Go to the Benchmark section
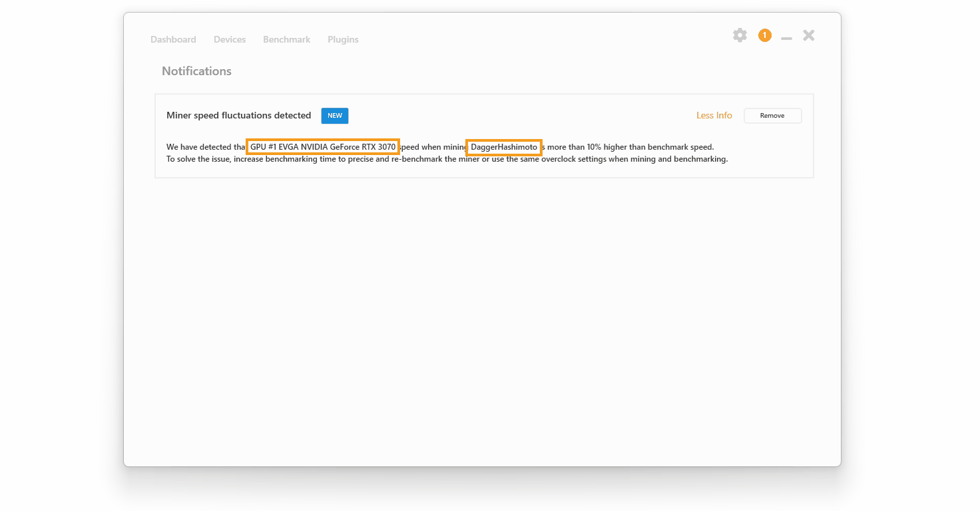The image size is (980, 511). (x=286, y=39)
